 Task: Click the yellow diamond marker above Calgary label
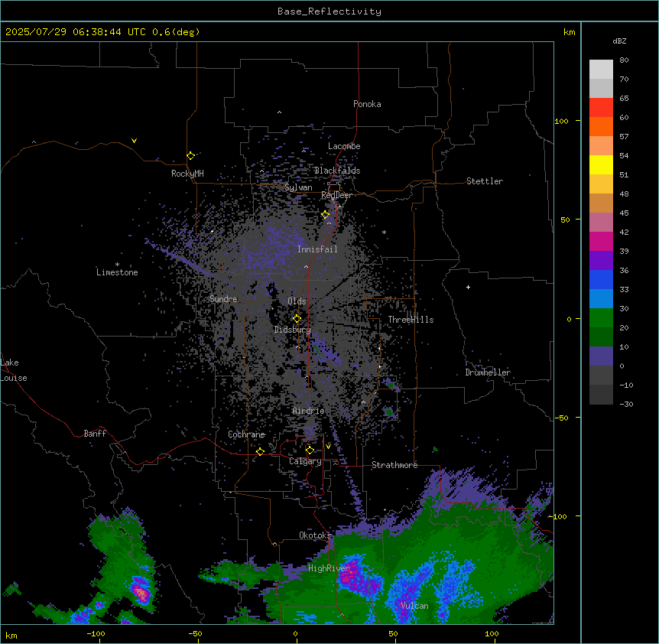click(x=310, y=450)
